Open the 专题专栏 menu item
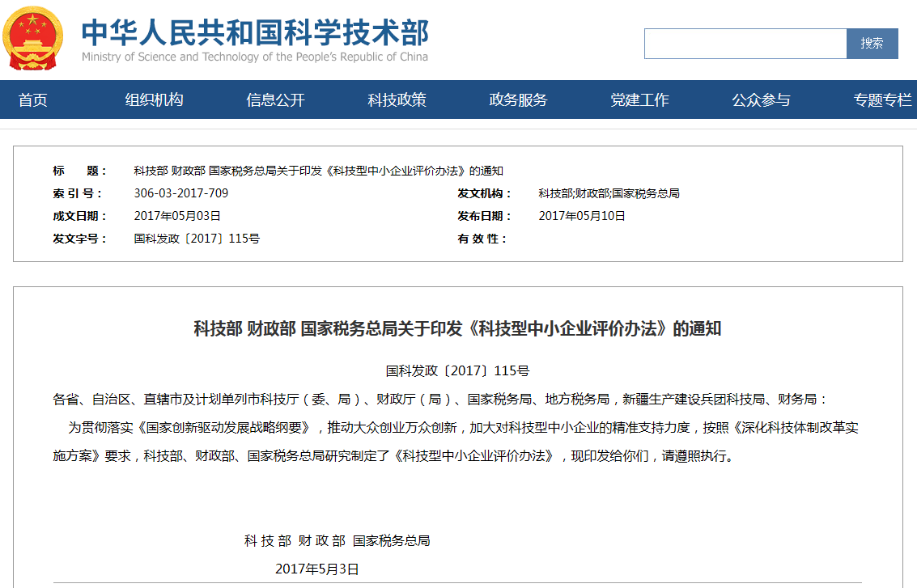Viewport: 917px width, 588px height. [882, 100]
